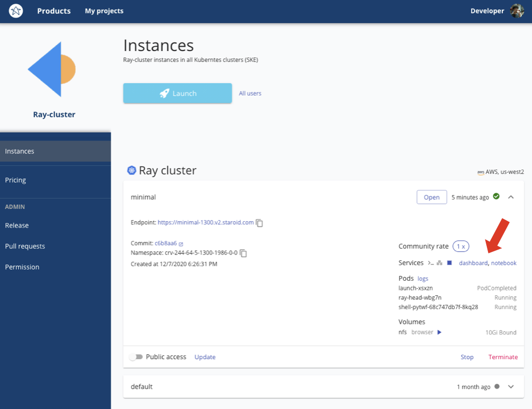The width and height of the screenshot is (532, 409).
Task: Expand the default instance row
Action: pyautogui.click(x=511, y=386)
